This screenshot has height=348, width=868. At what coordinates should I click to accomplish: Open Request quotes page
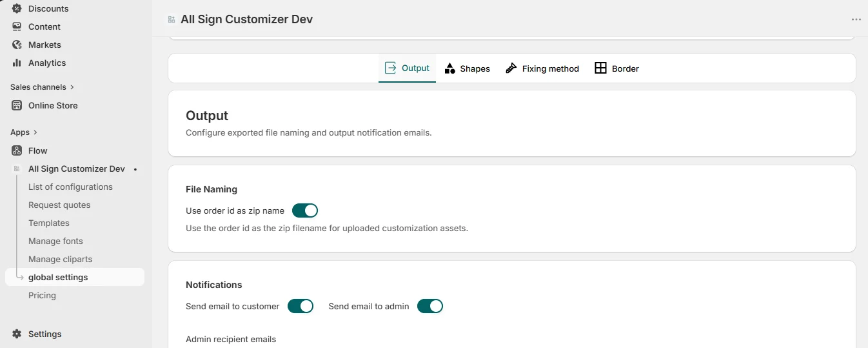[59, 205]
